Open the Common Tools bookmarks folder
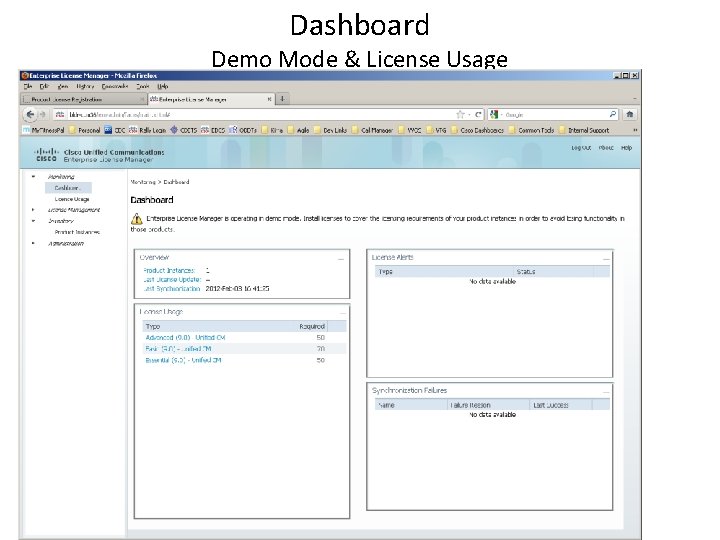Viewport: 720px width, 540px height. 532,130
